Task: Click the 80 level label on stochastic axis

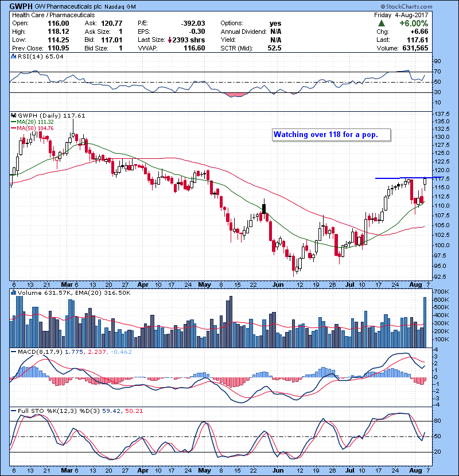Action: [438, 421]
